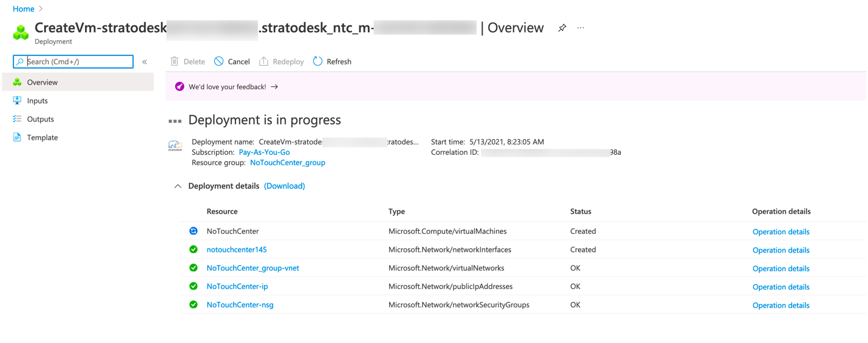Click the Type column header
Screen dimensions: 868x343
click(396, 211)
